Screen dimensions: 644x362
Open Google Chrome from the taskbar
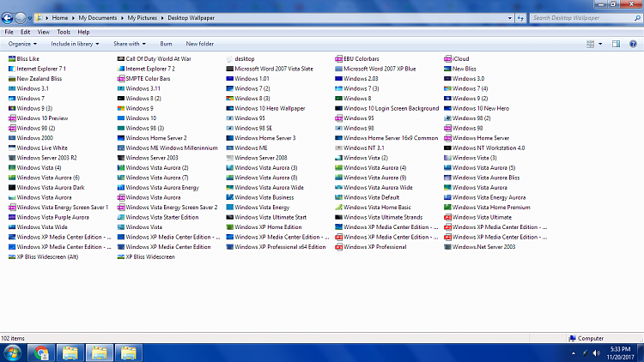41,353
